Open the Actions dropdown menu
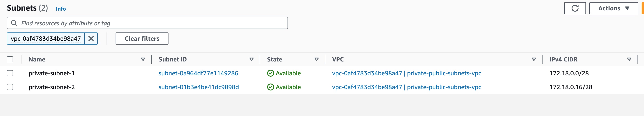 pos(613,8)
